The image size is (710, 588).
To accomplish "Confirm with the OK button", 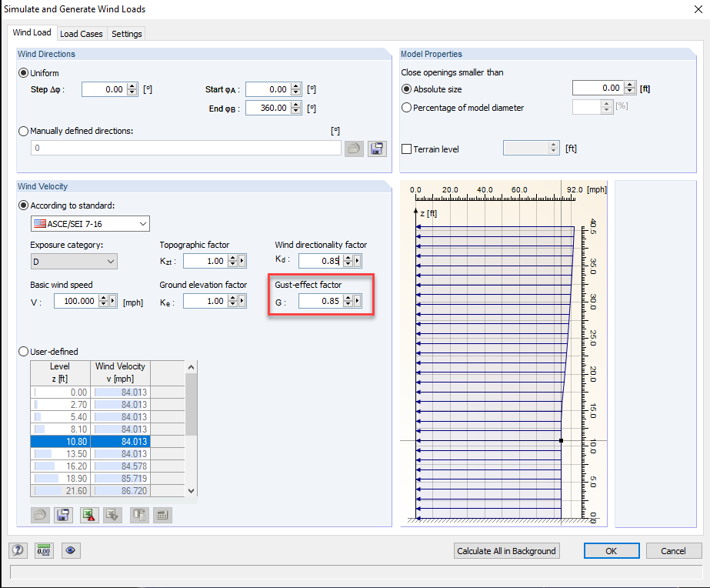I will (612, 551).
